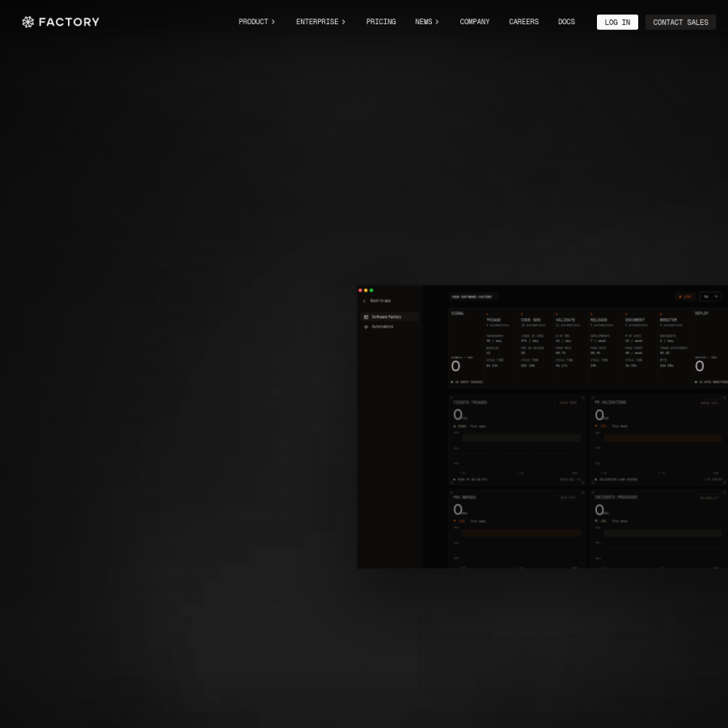Click the green maximize dot of dashboard window

pos(371,290)
